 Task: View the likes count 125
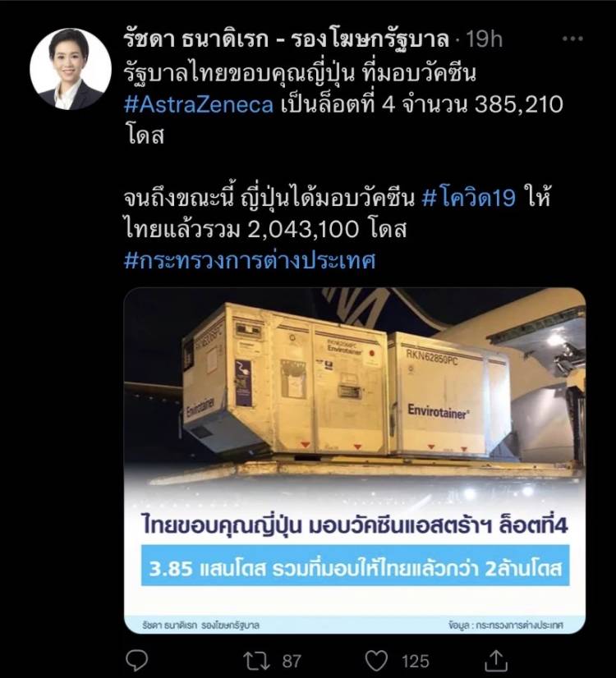(416, 661)
